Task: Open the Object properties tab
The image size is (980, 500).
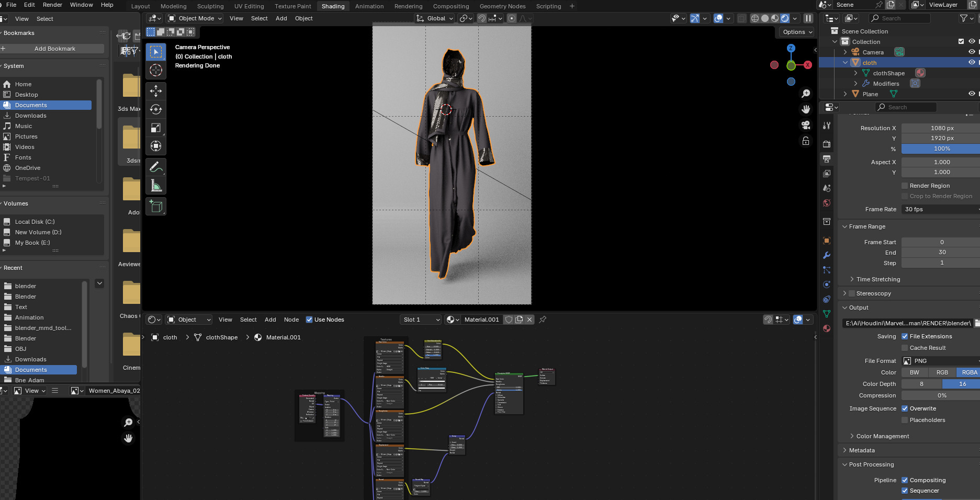Action: [x=827, y=241]
